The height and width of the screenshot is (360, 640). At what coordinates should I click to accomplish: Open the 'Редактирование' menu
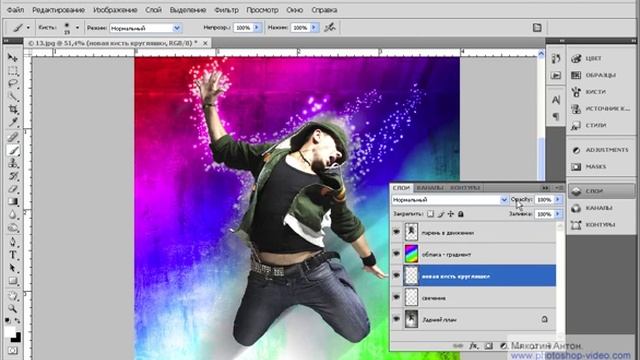tap(58, 10)
